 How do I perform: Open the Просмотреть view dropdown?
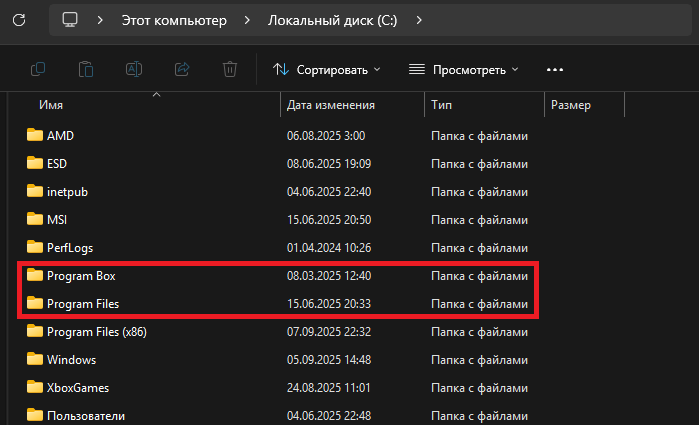464,69
